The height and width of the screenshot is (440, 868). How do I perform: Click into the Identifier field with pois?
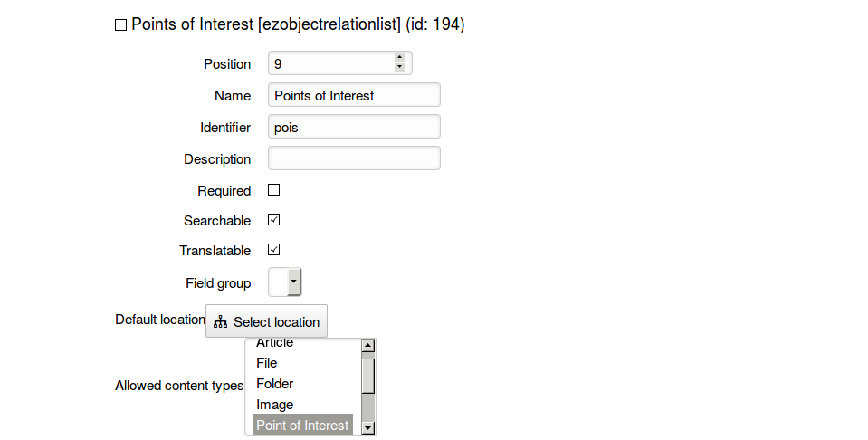pos(354,126)
